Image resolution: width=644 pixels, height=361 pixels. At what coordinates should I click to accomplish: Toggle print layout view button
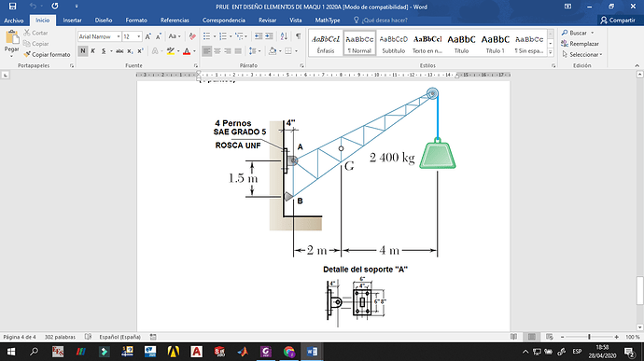point(532,337)
